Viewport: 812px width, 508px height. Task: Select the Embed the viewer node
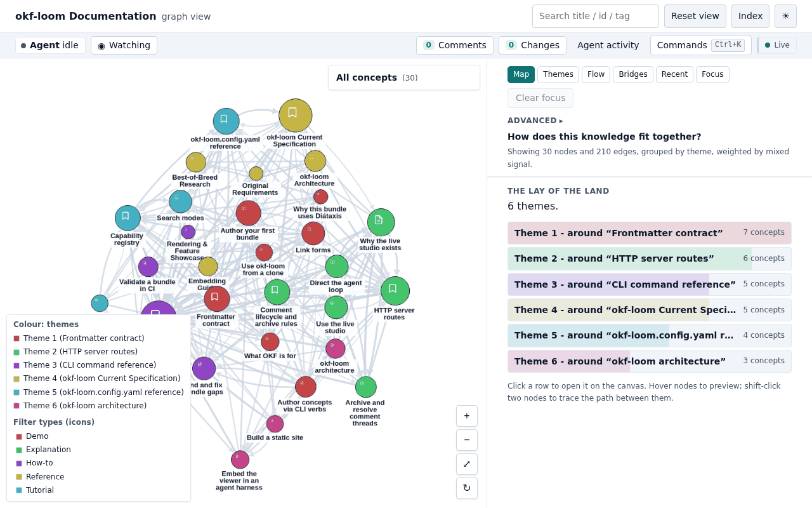coord(240,460)
